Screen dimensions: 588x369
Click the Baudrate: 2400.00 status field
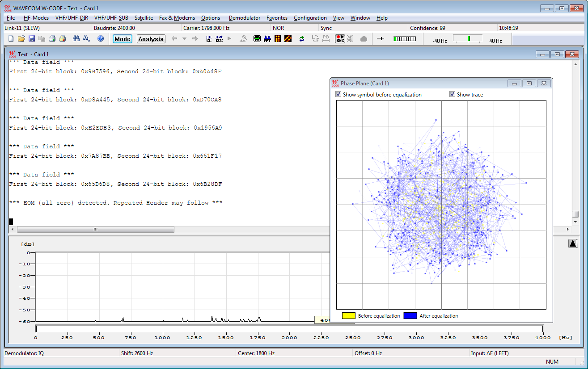coord(136,28)
